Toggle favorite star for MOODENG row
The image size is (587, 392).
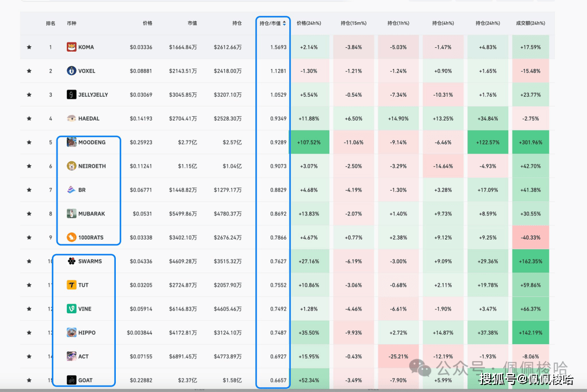(x=29, y=142)
